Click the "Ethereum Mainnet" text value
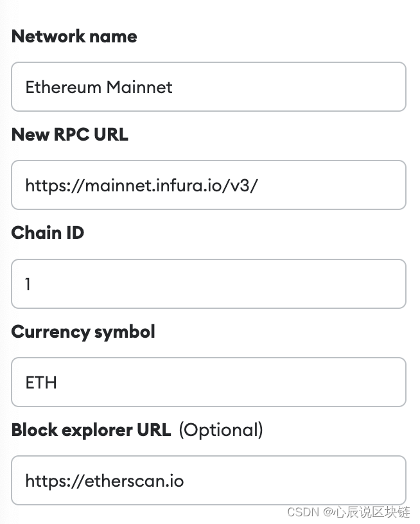 pos(98,87)
